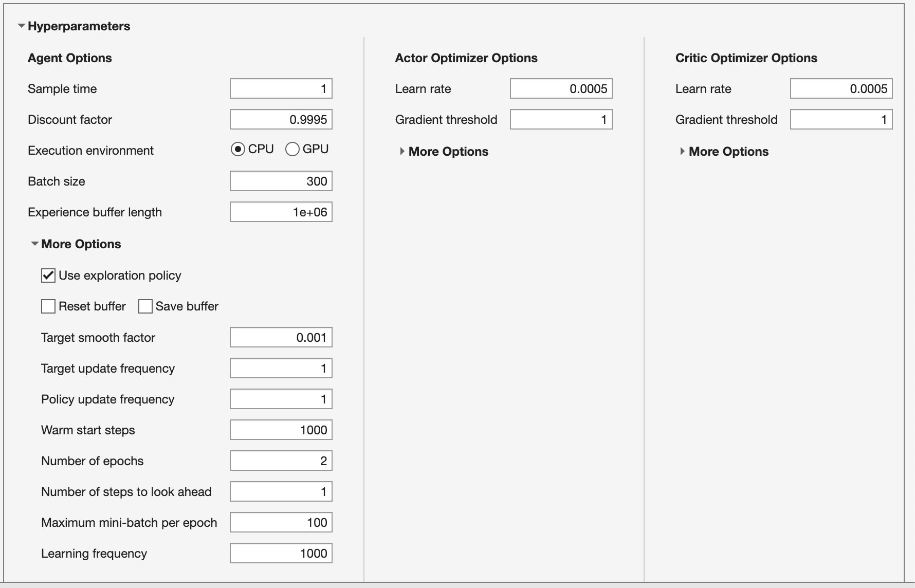The height and width of the screenshot is (588, 915).
Task: Enable the Save buffer option
Action: click(x=145, y=306)
